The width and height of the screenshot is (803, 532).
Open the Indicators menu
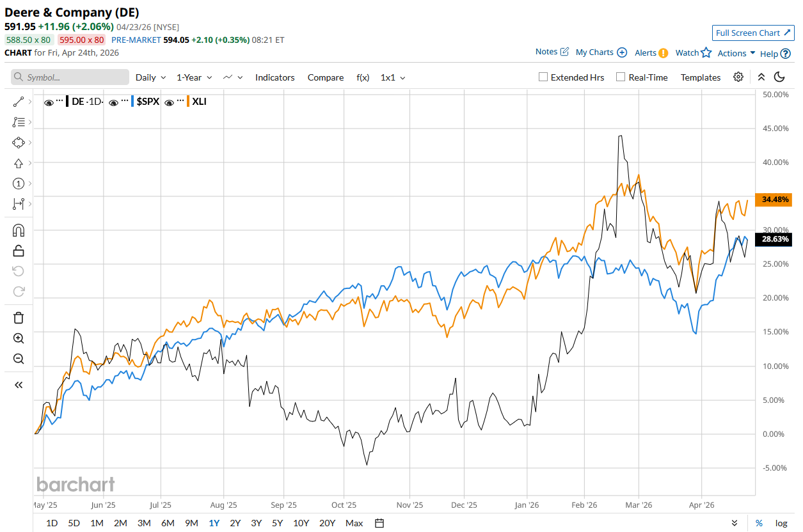[274, 77]
